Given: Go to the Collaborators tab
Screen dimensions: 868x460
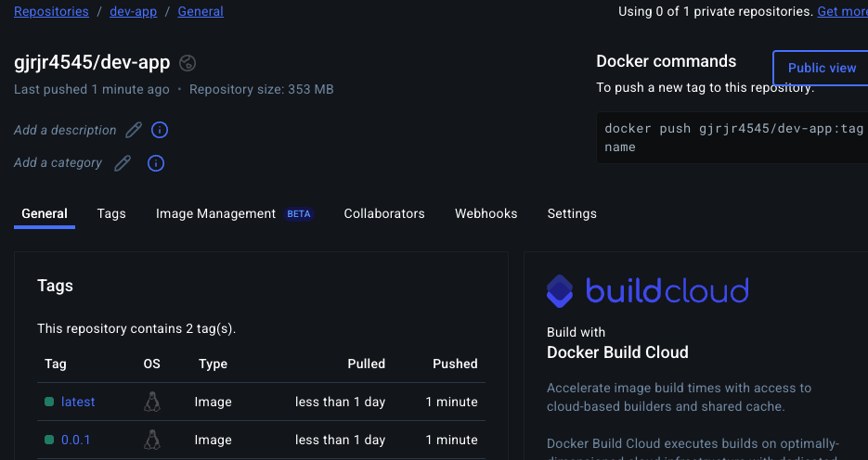Looking at the screenshot, I should [x=384, y=213].
